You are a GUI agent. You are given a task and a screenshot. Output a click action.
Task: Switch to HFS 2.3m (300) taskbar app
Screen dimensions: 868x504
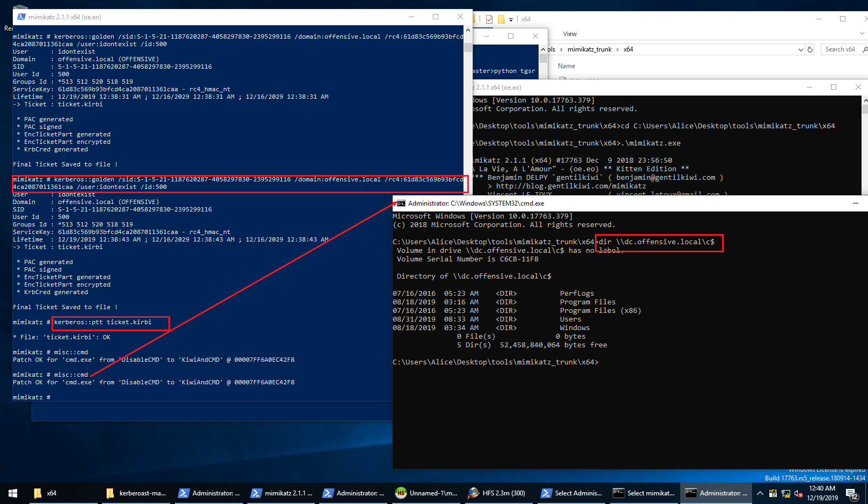pos(499,493)
